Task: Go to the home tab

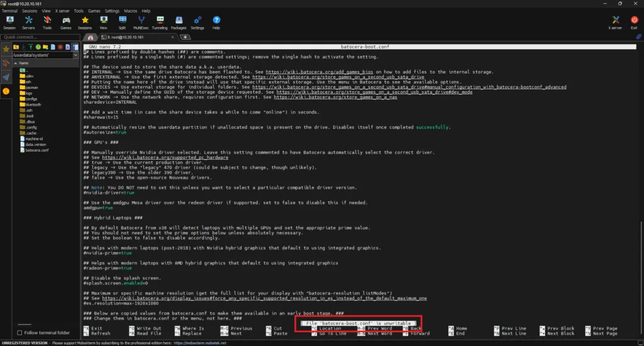Action: point(91,37)
